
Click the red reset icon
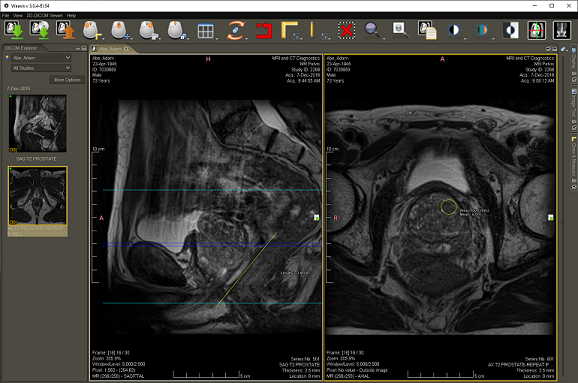click(264, 30)
